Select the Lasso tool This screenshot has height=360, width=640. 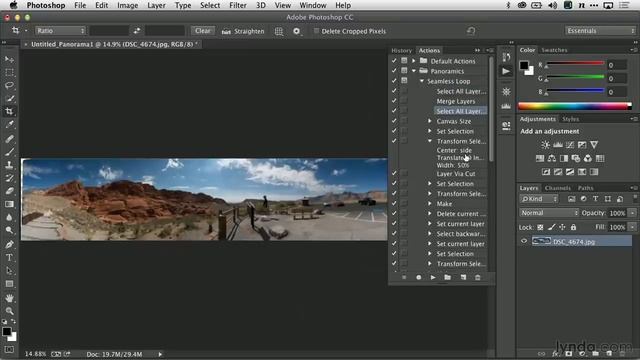click(9, 85)
